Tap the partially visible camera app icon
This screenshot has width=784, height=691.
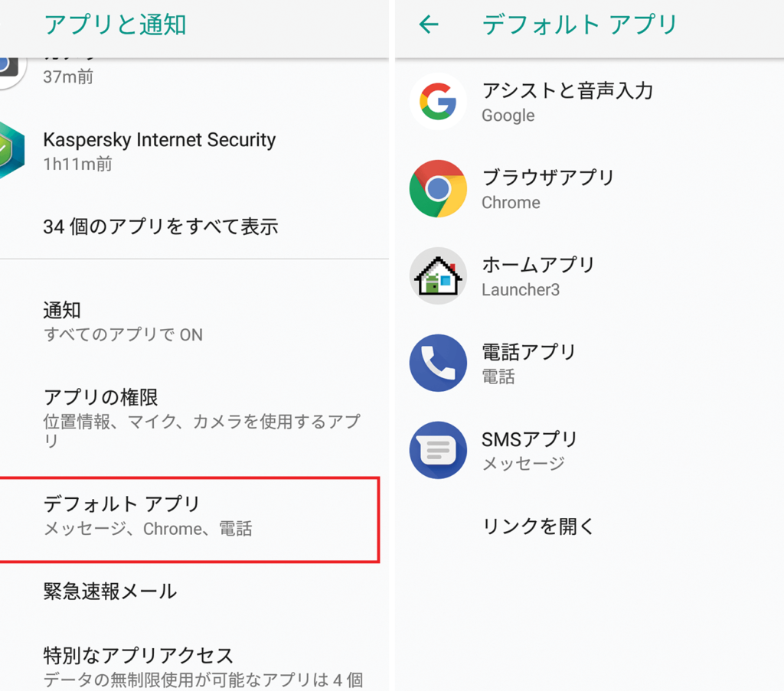tap(8, 67)
